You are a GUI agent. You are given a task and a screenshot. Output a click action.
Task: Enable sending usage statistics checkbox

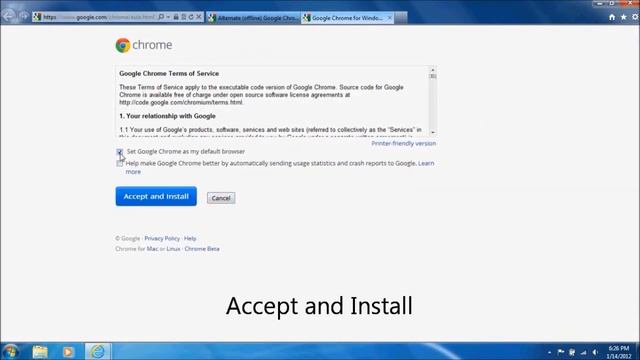119,163
